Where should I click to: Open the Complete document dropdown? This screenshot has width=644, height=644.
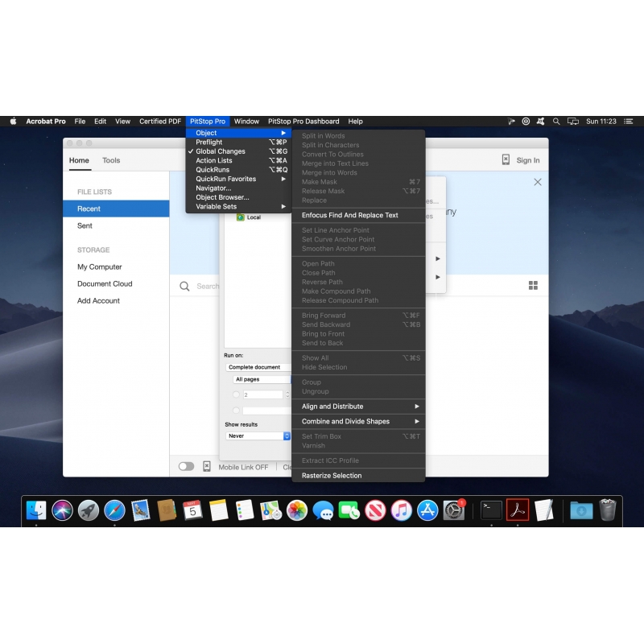(x=258, y=367)
